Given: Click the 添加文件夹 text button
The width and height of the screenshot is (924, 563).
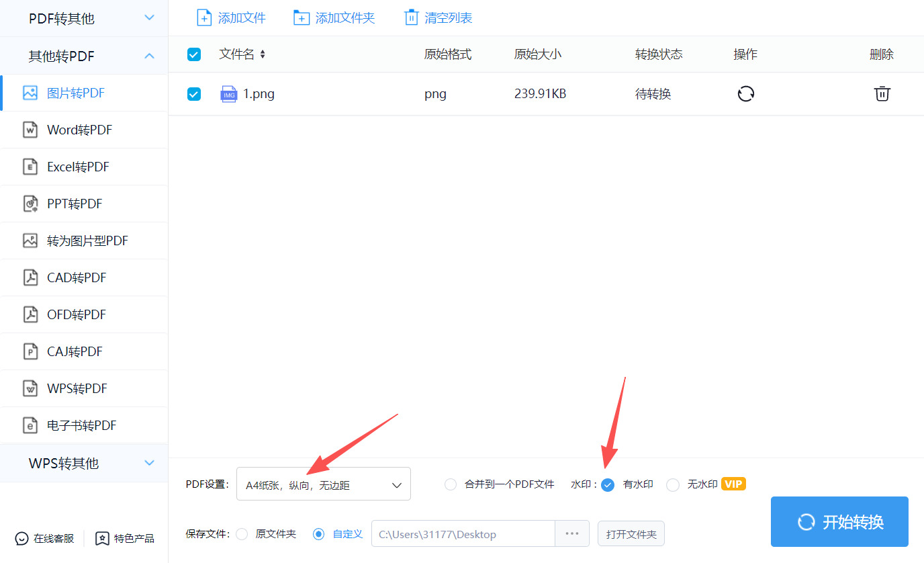Looking at the screenshot, I should tap(345, 18).
